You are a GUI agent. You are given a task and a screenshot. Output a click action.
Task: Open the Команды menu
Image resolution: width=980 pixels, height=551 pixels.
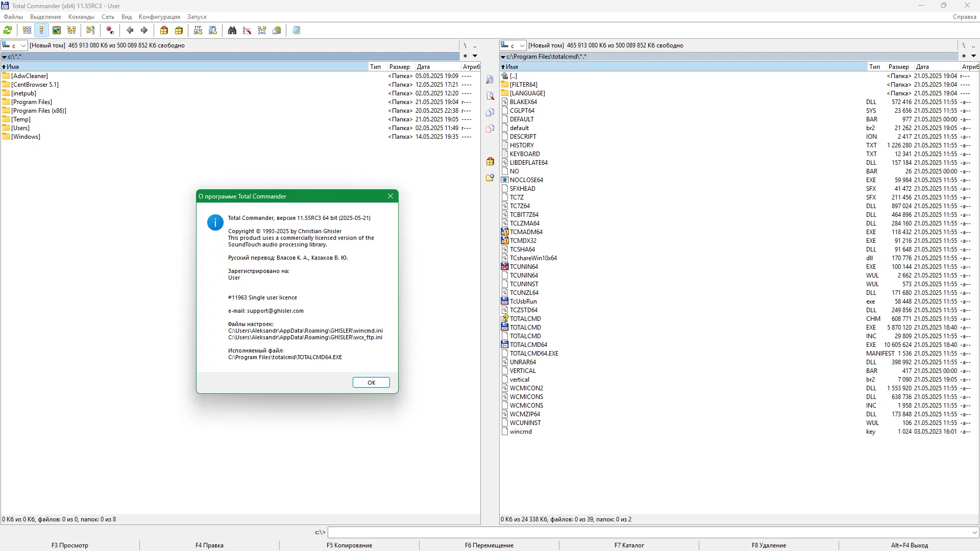tap(81, 17)
